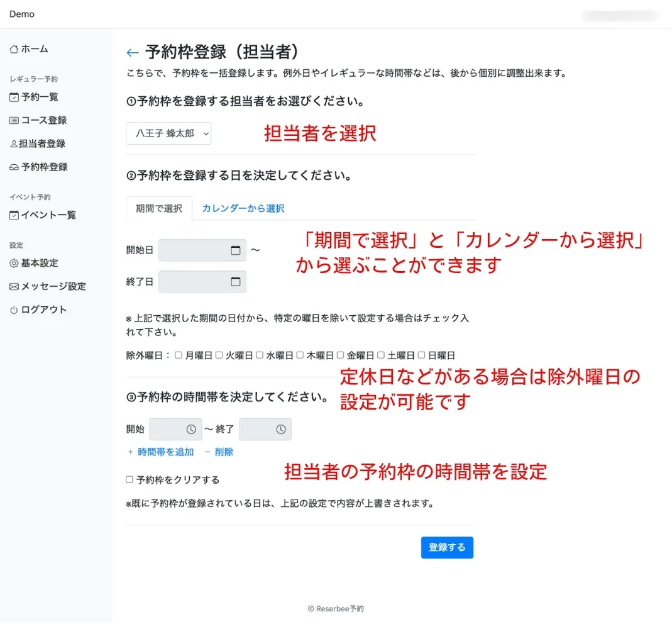
Task: Click clock icon in 開始 time field
Action: (x=191, y=429)
